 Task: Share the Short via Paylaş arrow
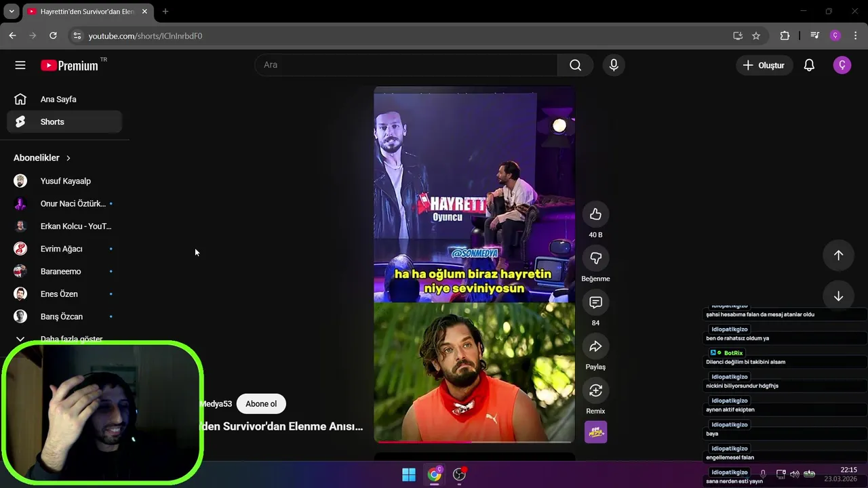[x=595, y=346]
